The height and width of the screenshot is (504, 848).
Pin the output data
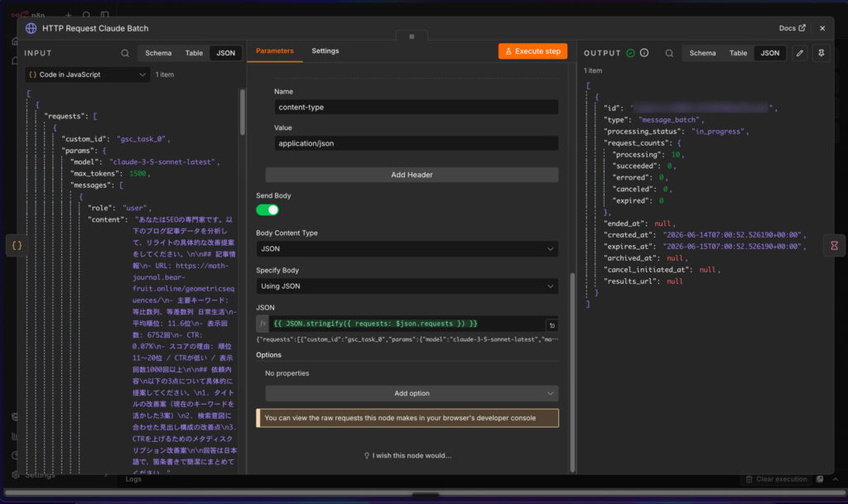pos(821,53)
